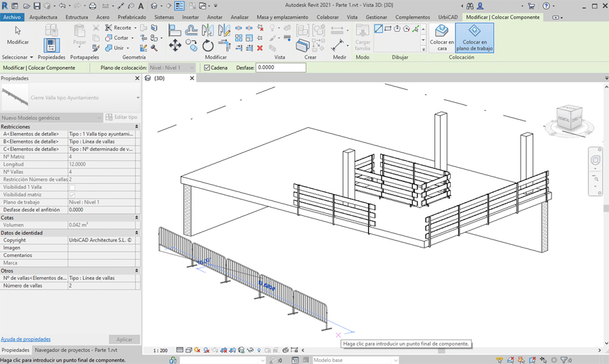Image resolution: width=609 pixels, height=364 pixels.
Task: Click the Editar tipo button
Action: (122, 118)
